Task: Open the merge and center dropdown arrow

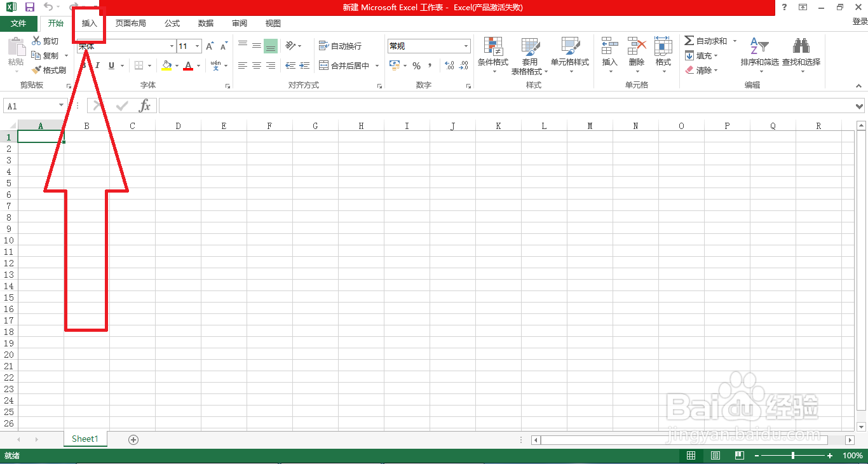Action: [377, 65]
